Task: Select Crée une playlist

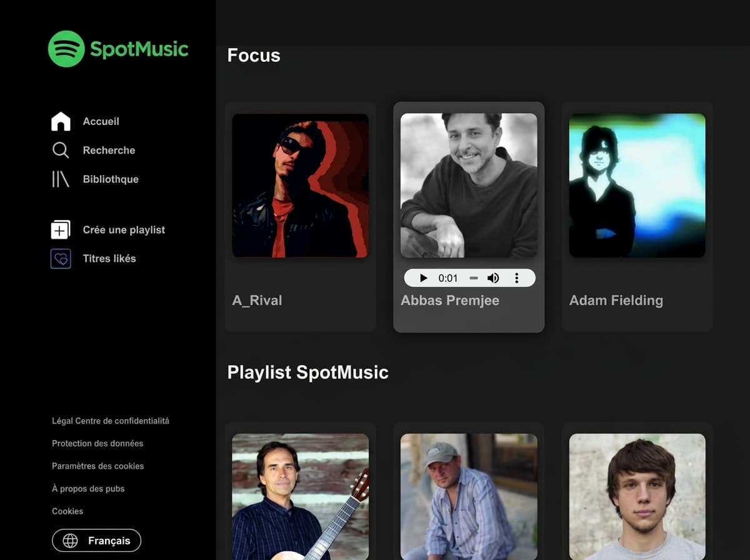Action: tap(124, 230)
